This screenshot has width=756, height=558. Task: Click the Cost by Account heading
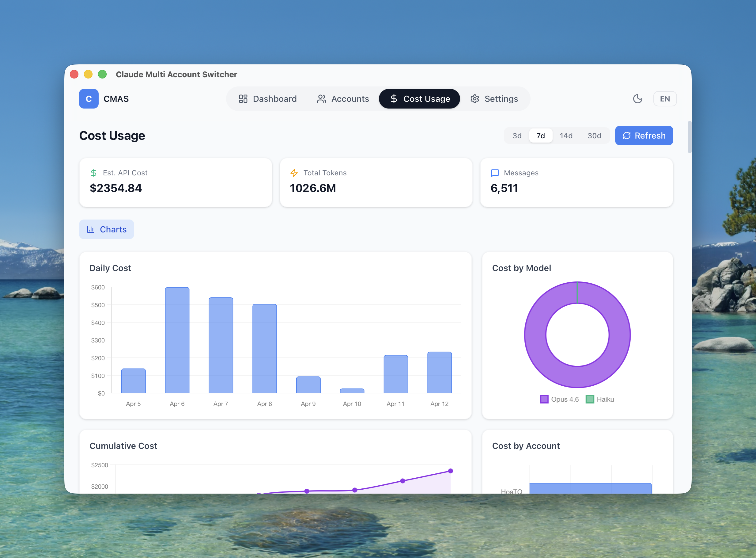(526, 446)
